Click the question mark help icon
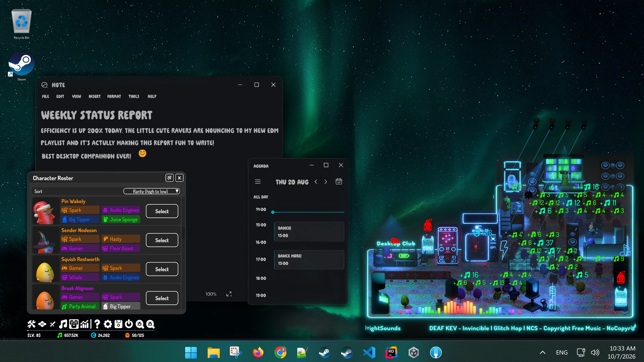The width and height of the screenshot is (644, 362). coord(97,324)
